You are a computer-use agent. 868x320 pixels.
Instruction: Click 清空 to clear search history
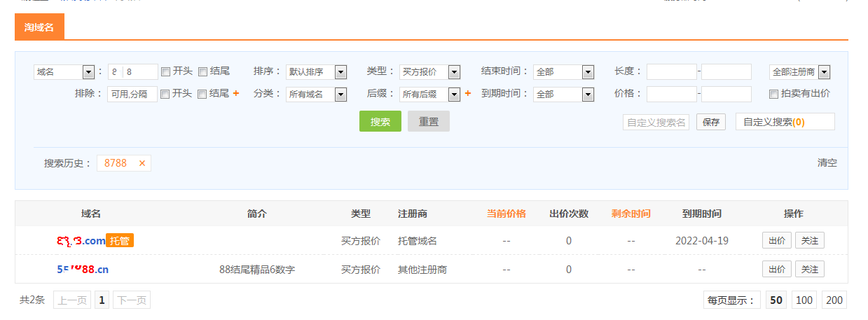pos(827,163)
